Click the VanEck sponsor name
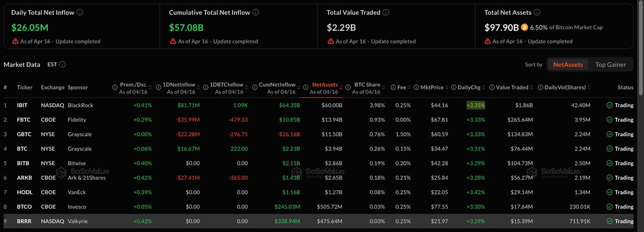 click(77, 192)
